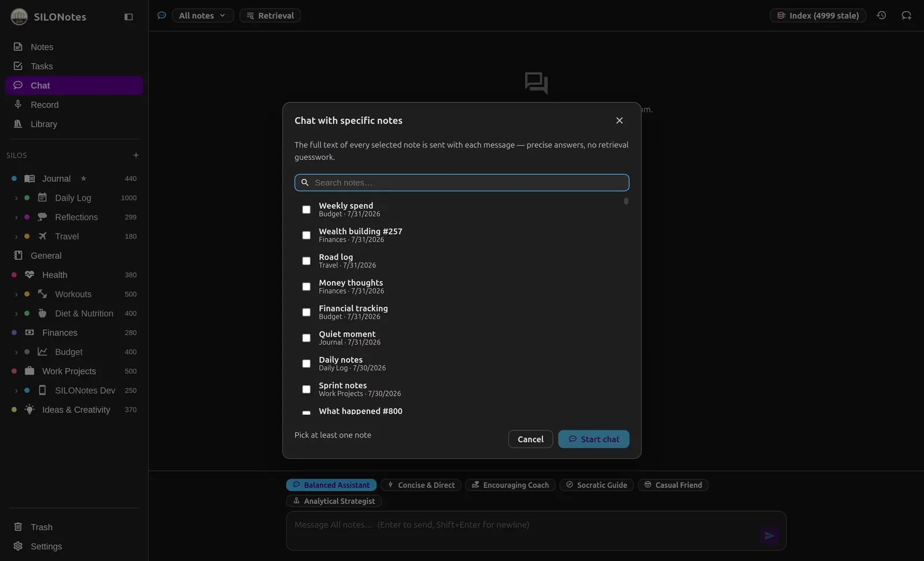Select Encouraging Coach persona
This screenshot has width=924, height=561.
coord(511,485)
